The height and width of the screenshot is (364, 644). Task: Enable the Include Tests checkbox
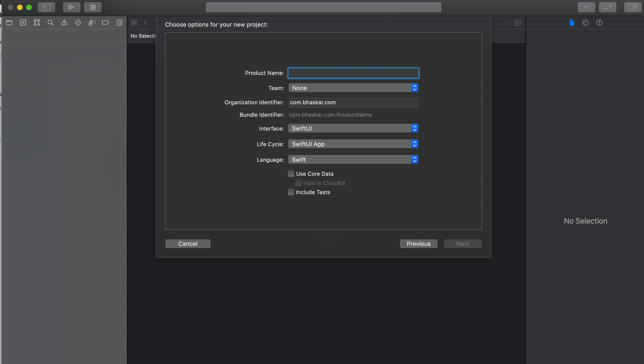(291, 192)
